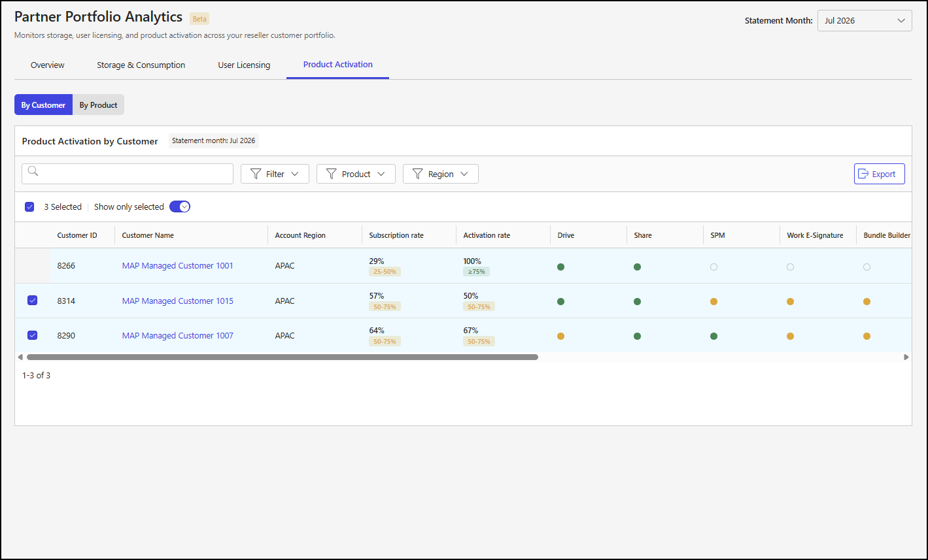Viewport: 928px width, 560px height.
Task: Click empty Bundle Builder indicator for customer 8266
Action: pyautogui.click(x=867, y=267)
